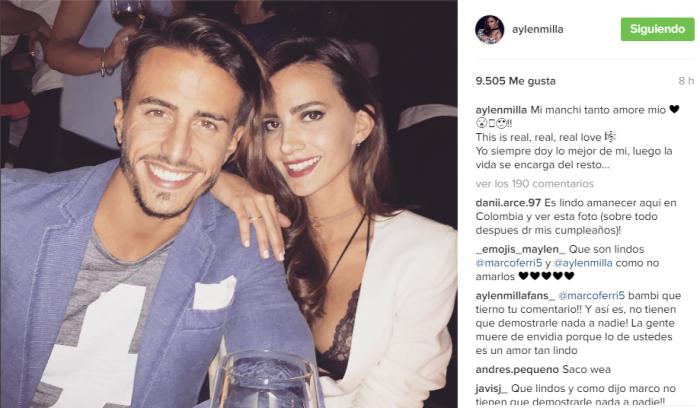
Task: Click the black heart emoji in caption
Action: (674, 109)
